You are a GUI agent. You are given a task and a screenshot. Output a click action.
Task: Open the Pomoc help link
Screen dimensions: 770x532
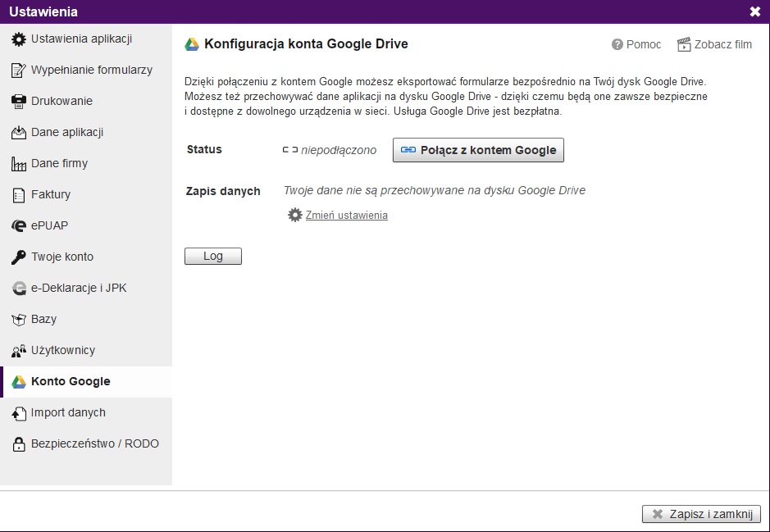pos(644,44)
